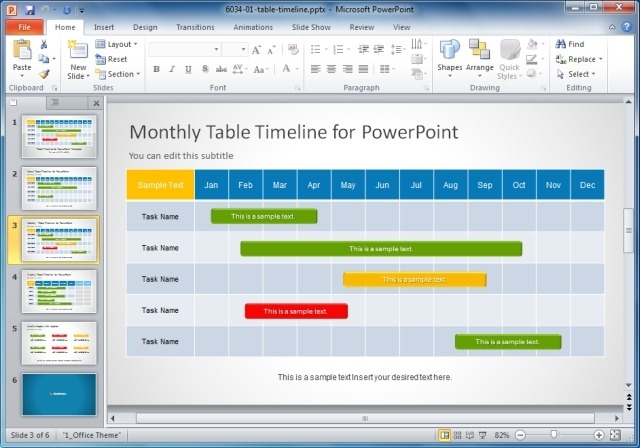Increase font size with large A icon

(256, 50)
